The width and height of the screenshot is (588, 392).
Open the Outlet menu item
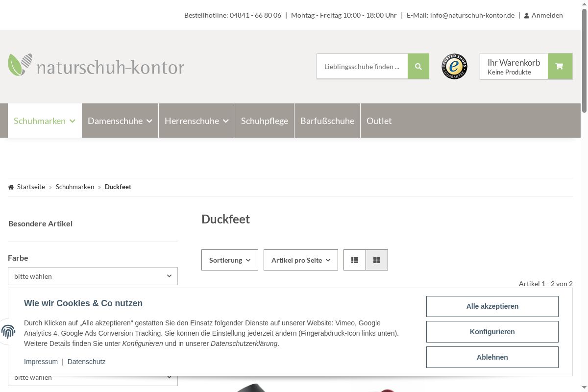tap(379, 121)
